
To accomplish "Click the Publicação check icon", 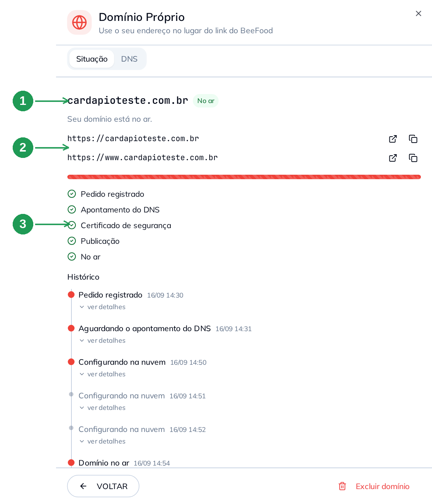I will pos(72,241).
